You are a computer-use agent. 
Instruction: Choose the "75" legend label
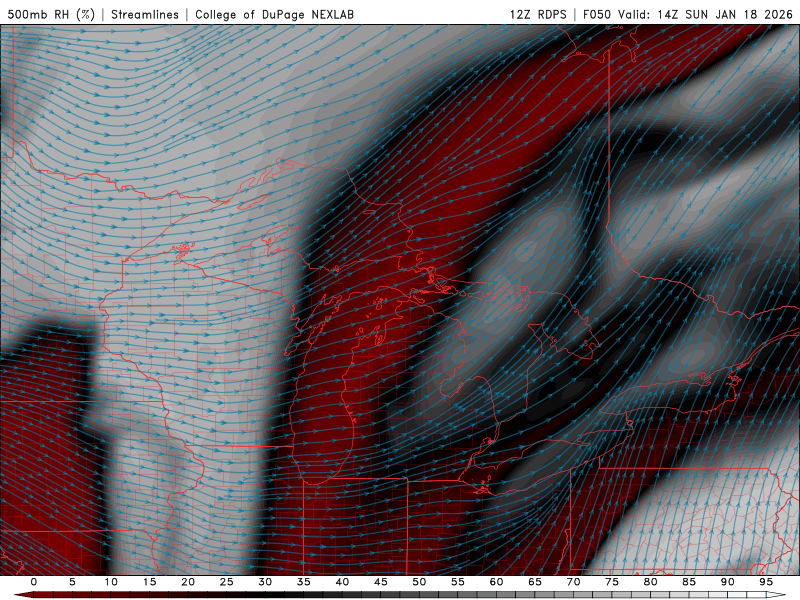point(612,582)
